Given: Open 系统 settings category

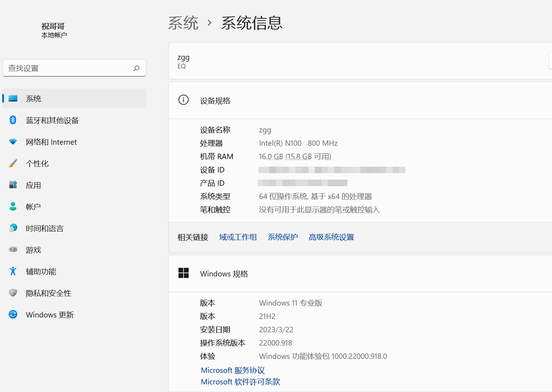Looking at the screenshot, I should [74, 98].
